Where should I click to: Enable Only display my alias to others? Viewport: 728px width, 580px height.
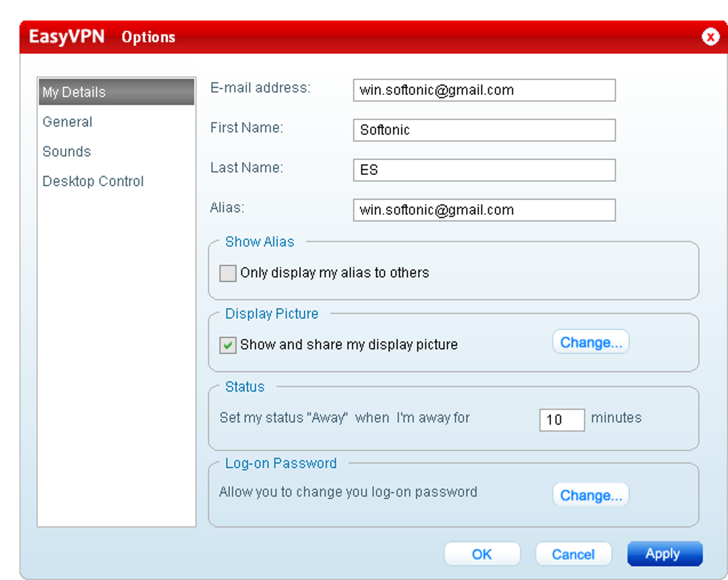pos(228,273)
